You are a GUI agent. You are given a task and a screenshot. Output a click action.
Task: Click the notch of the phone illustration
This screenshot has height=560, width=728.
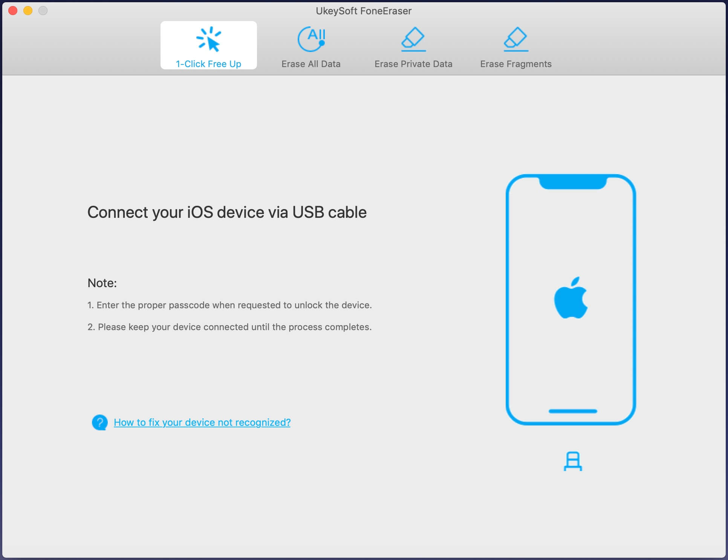[573, 183]
